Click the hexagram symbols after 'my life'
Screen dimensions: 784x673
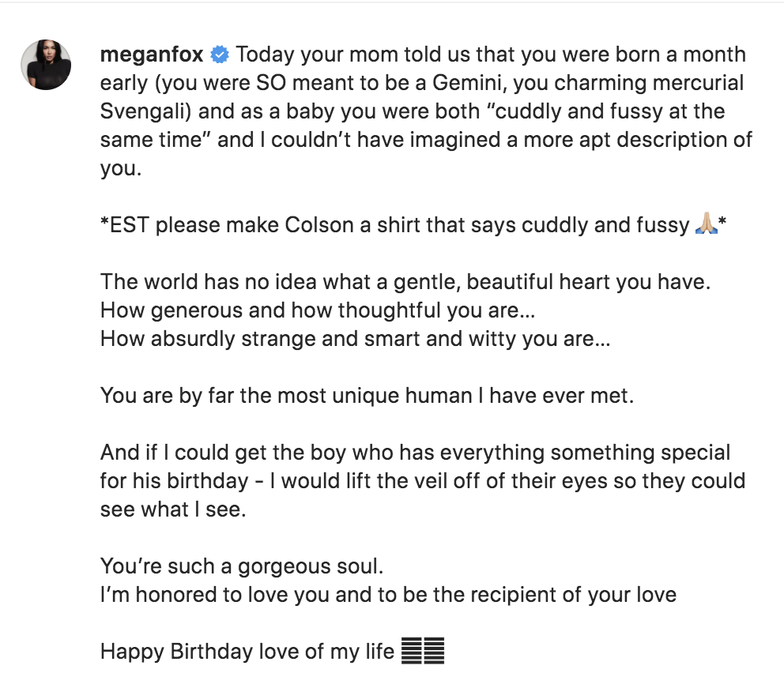point(423,652)
